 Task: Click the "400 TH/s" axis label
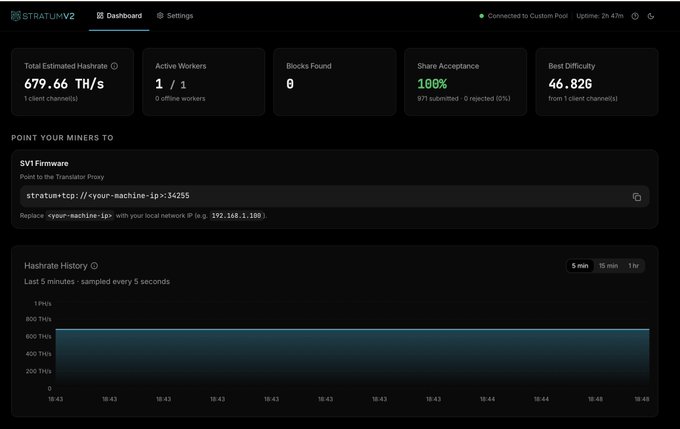click(38, 354)
